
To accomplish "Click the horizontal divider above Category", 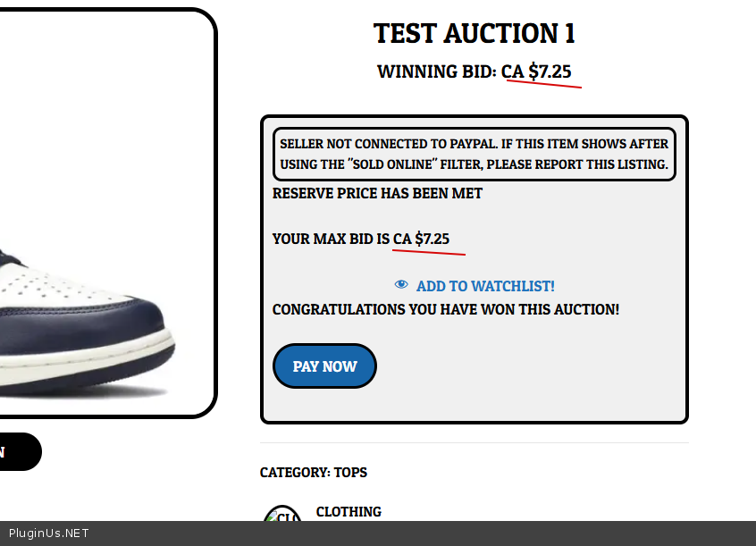I will click(x=474, y=442).
